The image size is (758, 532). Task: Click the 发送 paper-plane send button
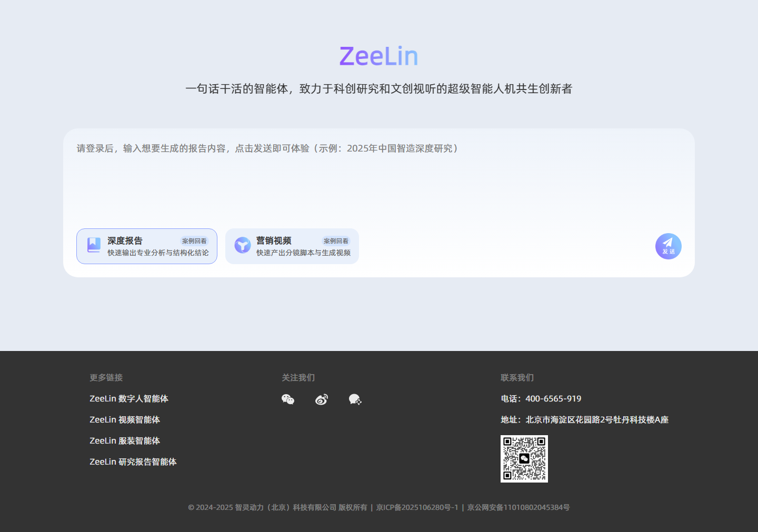pyautogui.click(x=668, y=246)
